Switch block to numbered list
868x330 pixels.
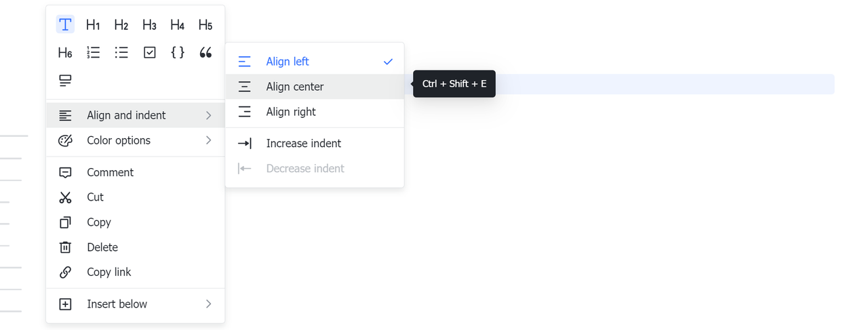coord(94,53)
